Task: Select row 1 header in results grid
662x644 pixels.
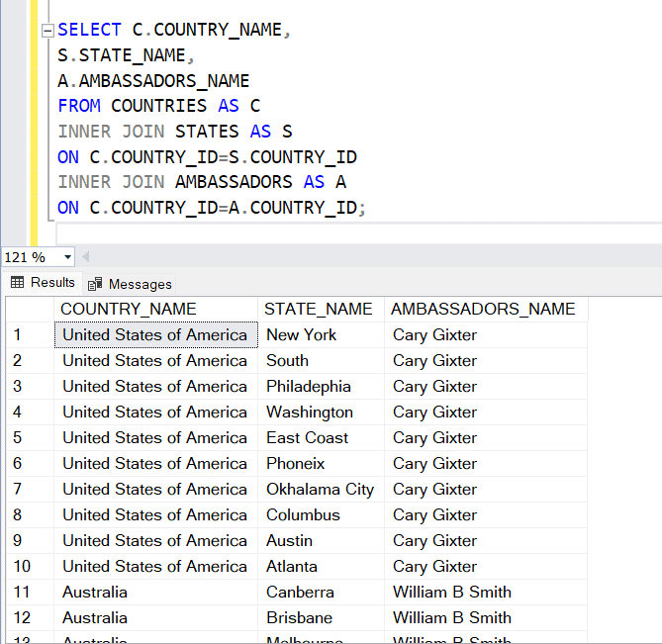Action: point(30,335)
